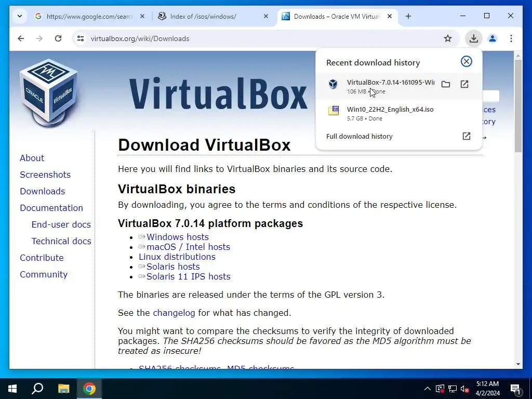Open the Documentation sidebar link

[51, 208]
